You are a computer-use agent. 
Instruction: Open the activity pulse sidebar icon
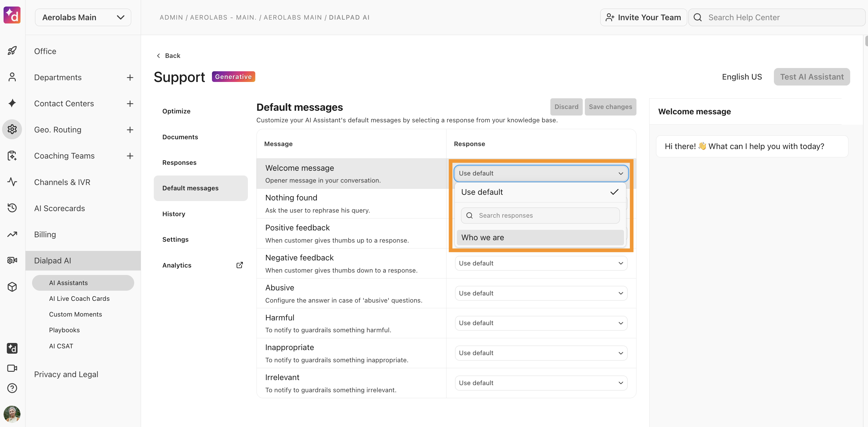12,182
